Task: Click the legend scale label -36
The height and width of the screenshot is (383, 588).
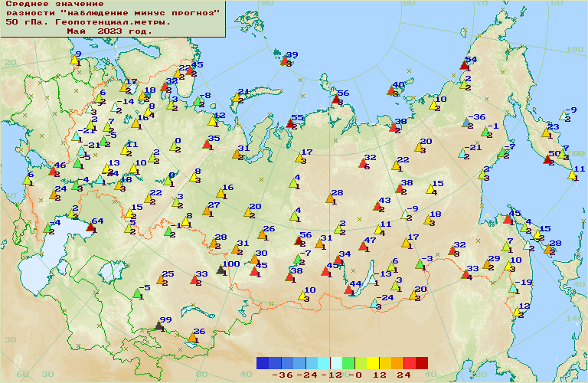Action: (283, 375)
